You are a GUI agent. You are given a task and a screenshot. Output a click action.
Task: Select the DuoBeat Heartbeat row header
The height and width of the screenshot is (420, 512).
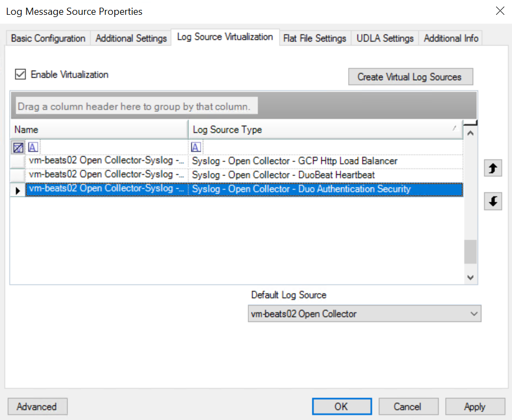pyautogui.click(x=18, y=175)
